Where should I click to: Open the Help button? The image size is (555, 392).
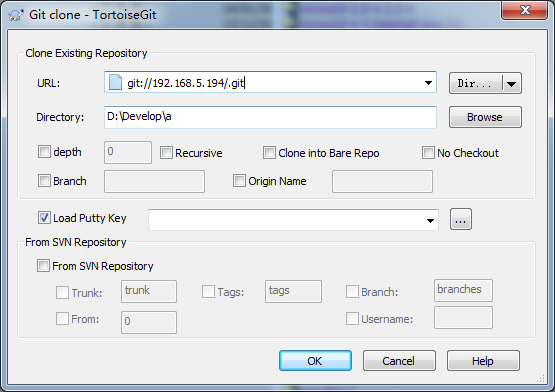(483, 361)
